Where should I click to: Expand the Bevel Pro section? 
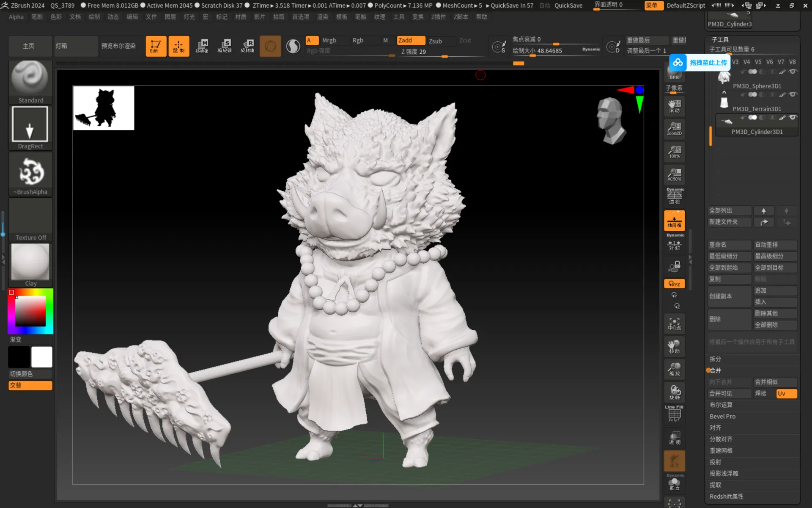tap(722, 417)
